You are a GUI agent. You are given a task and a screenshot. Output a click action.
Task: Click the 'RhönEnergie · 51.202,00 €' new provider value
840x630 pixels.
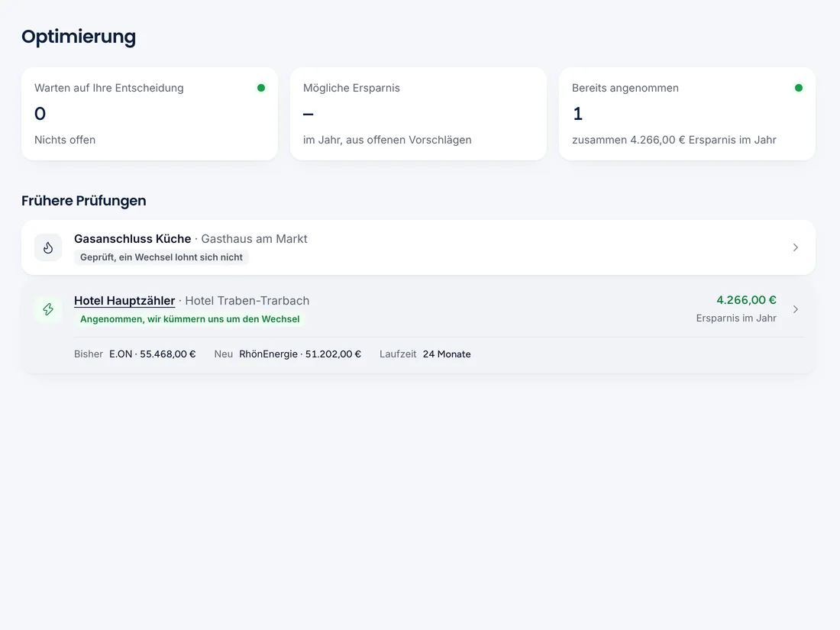click(x=300, y=354)
